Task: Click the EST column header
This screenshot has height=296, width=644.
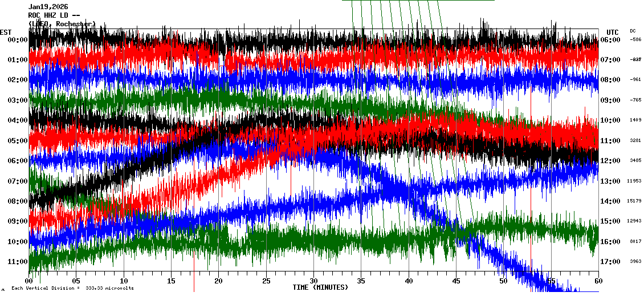Action: point(6,31)
